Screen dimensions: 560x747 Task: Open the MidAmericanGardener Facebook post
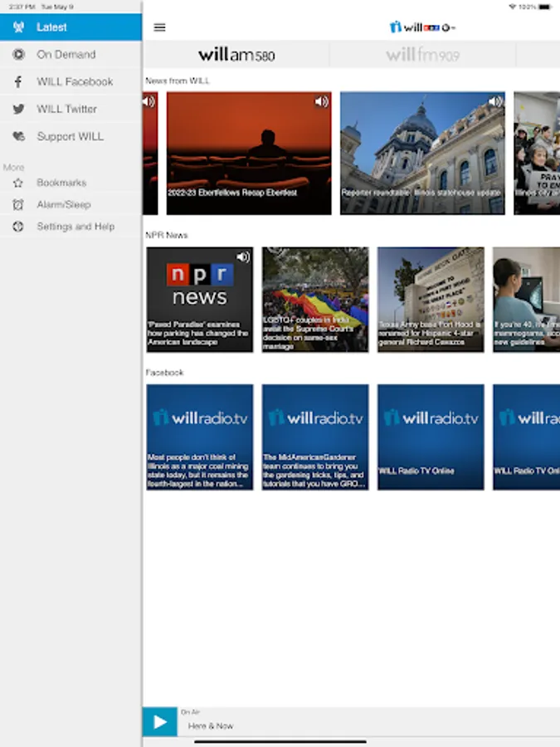(x=315, y=437)
